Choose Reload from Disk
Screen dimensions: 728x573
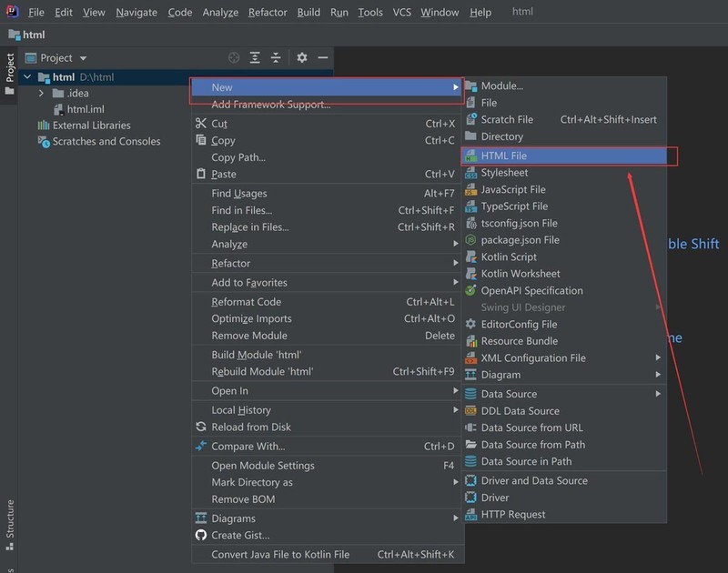click(x=251, y=427)
